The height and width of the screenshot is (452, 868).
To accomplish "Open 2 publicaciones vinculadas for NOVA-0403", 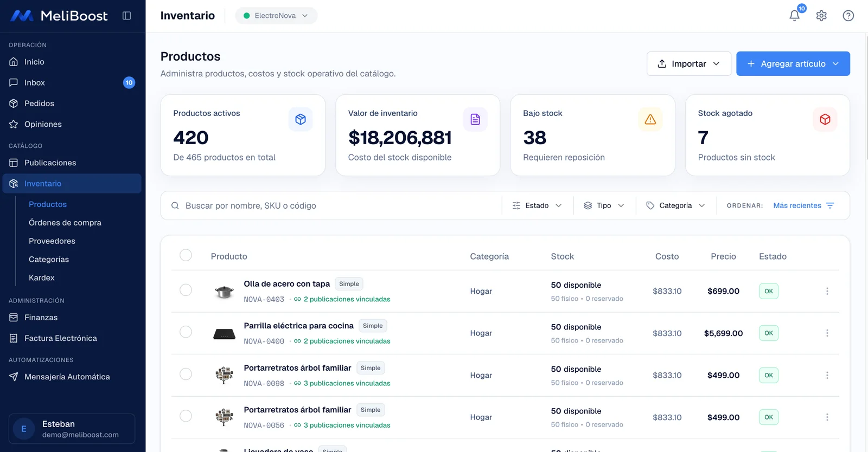I will point(342,299).
